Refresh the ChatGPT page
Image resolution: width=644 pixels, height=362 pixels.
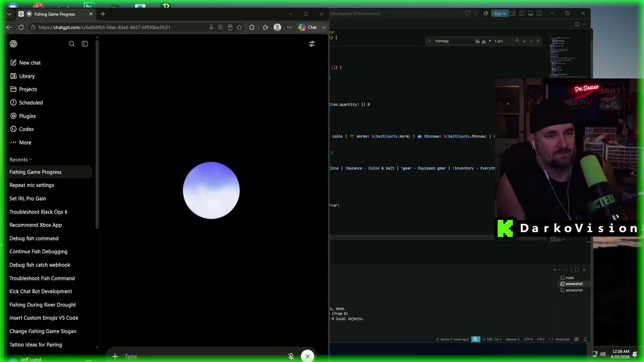[21, 27]
